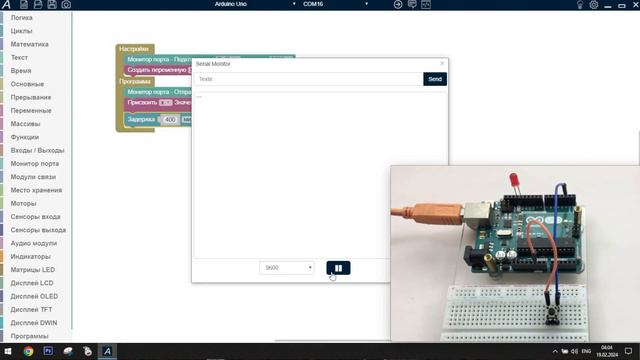Image resolution: width=640 pixels, height=360 pixels.
Task: Open the Arduino Uno board dropdown
Action: point(254,4)
